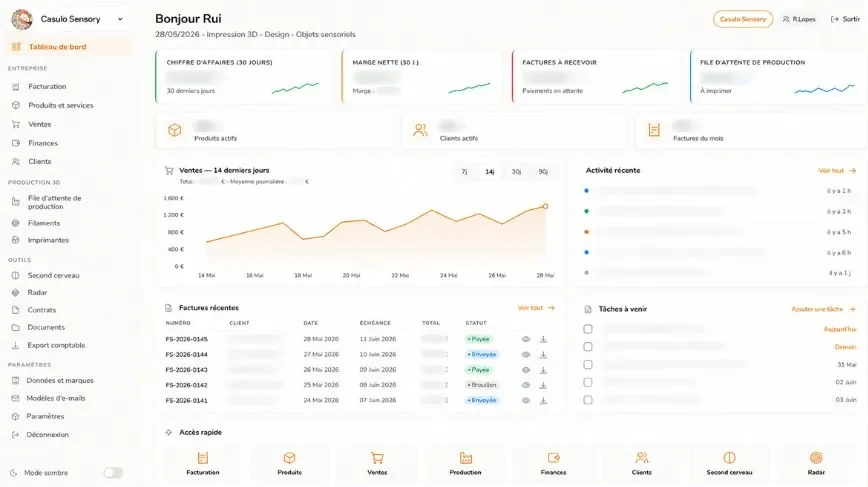Check the task due 31 Mai
This screenshot has height=487, width=868.
point(588,365)
